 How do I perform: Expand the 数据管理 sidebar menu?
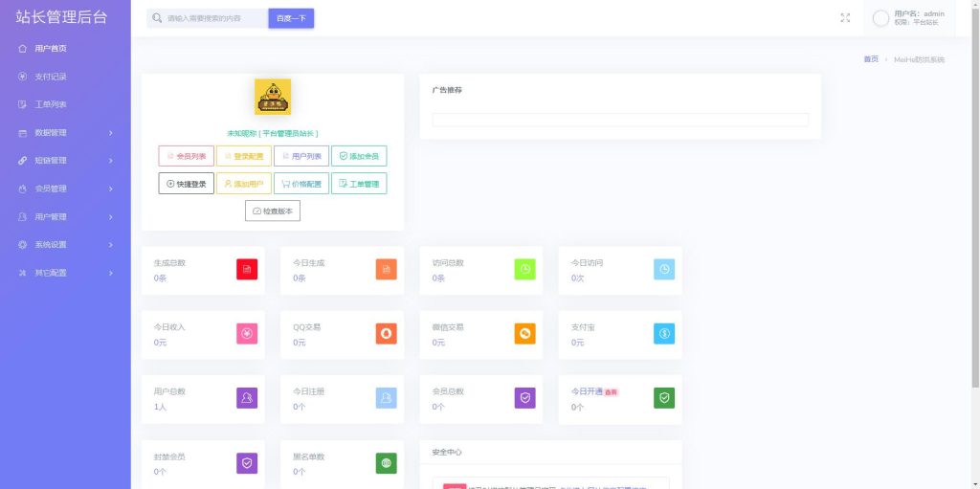pyautogui.click(x=65, y=133)
